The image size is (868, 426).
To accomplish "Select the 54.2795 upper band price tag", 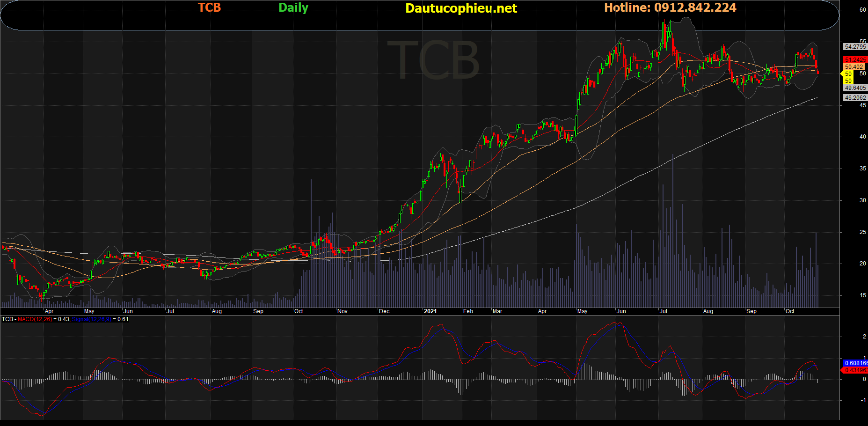I will click(x=855, y=47).
